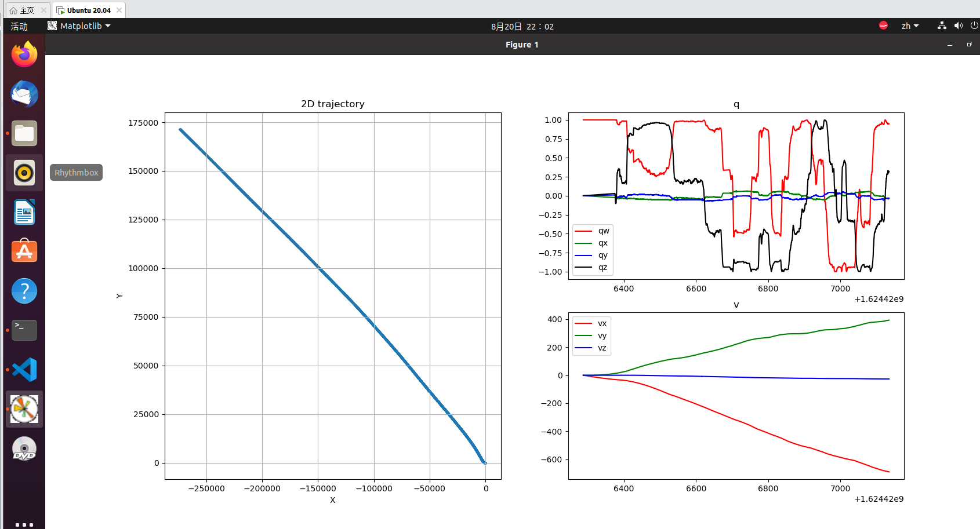Open LibreOffice Writer from the dock

(24, 212)
